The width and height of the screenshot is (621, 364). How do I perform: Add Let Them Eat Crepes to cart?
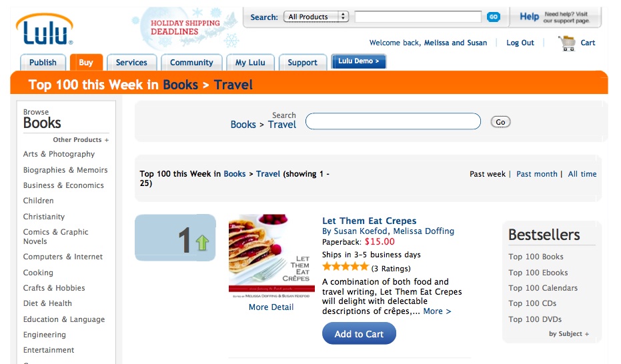click(359, 334)
